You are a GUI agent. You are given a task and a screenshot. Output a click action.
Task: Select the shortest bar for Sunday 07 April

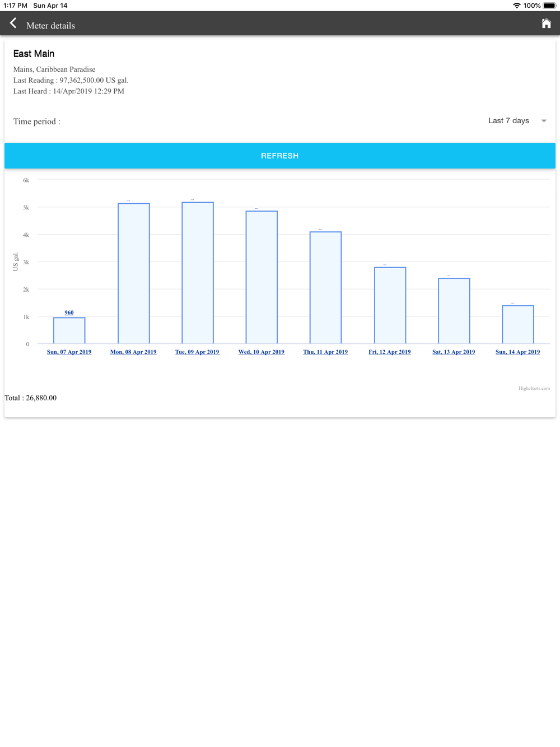tap(69, 331)
